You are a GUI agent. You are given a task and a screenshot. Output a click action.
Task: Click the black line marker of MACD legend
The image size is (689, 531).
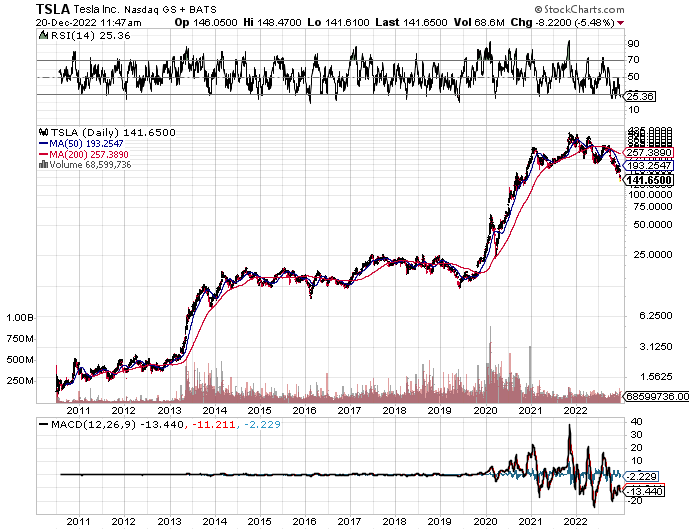tap(44, 425)
